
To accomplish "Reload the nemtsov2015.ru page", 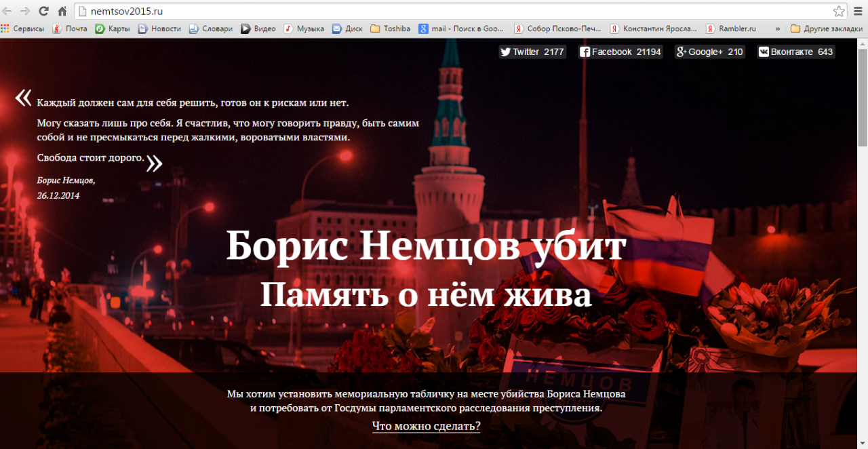I will (x=43, y=11).
